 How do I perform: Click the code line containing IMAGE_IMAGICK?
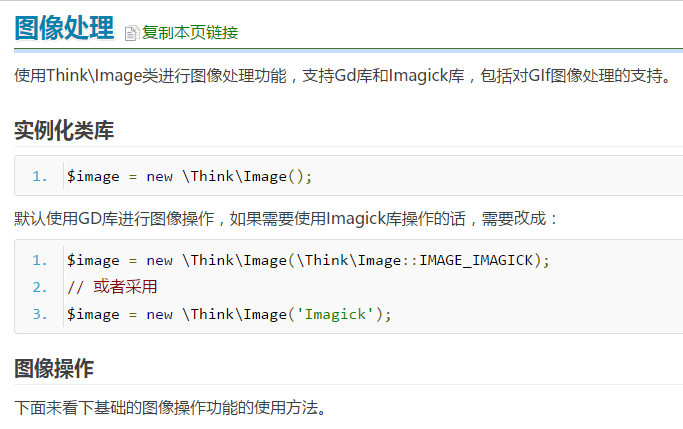pos(308,260)
